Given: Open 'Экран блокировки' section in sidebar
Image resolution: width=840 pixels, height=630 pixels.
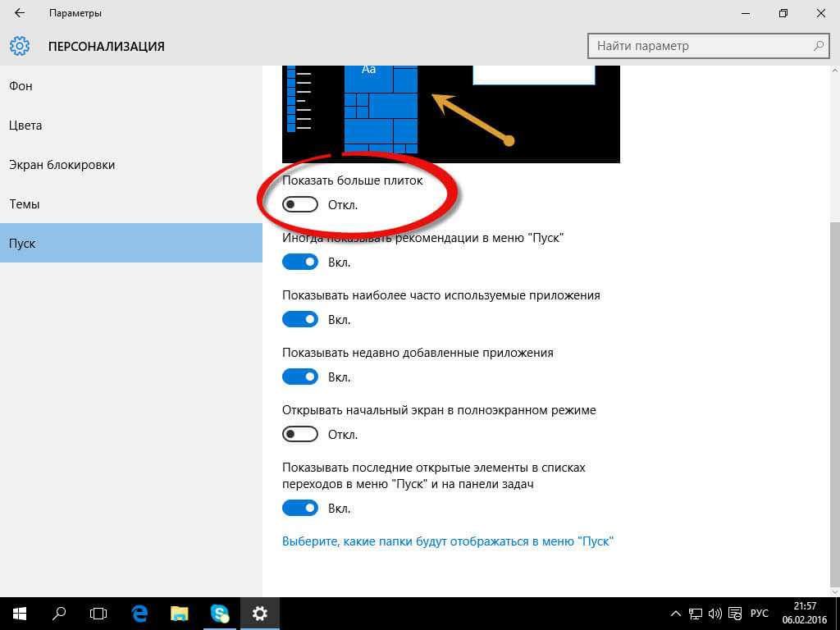Looking at the screenshot, I should pos(62,165).
